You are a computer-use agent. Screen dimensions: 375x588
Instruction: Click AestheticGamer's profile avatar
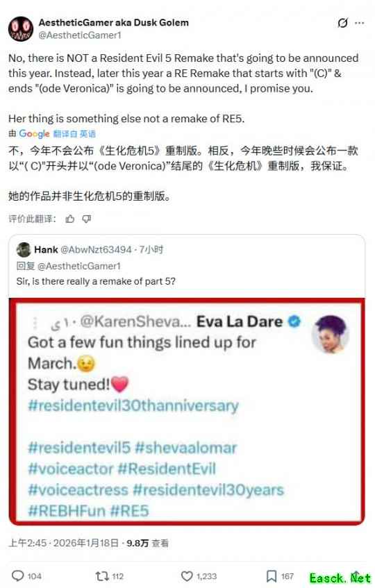point(21,29)
